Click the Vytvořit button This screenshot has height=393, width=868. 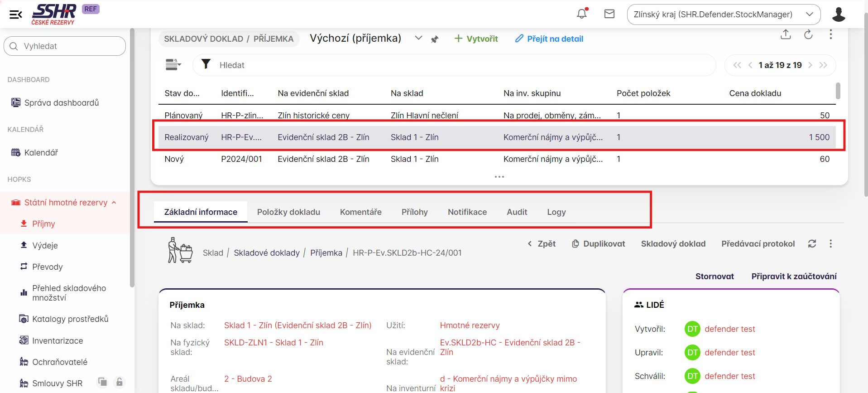click(x=476, y=39)
